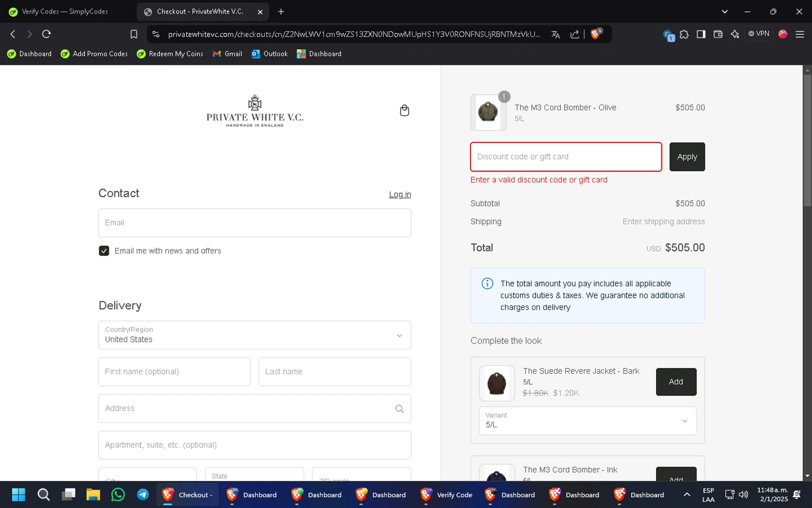
Task: Click the Suede Revere Jacket thumbnail
Action: click(x=497, y=383)
